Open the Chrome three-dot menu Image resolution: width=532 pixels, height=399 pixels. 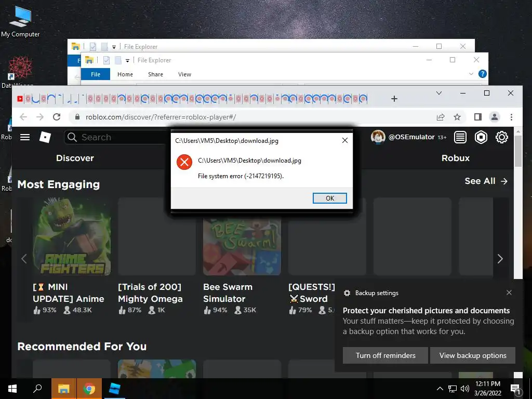[x=511, y=117]
